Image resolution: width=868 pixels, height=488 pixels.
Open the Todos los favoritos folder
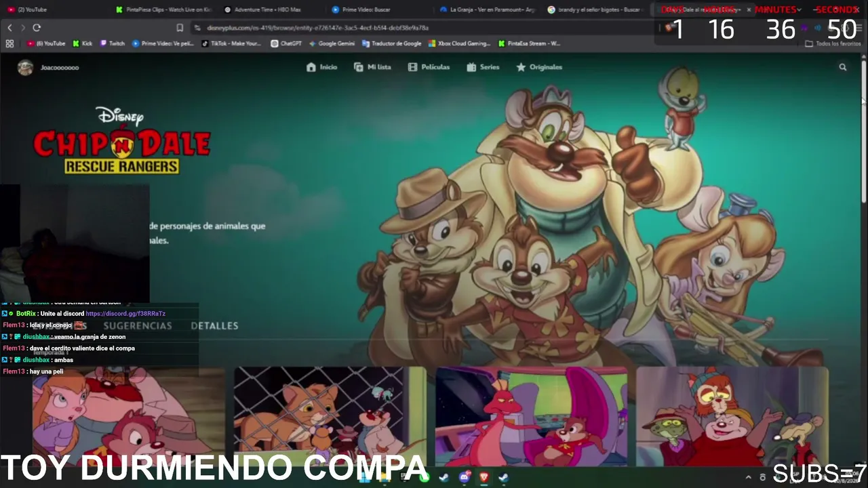point(833,43)
